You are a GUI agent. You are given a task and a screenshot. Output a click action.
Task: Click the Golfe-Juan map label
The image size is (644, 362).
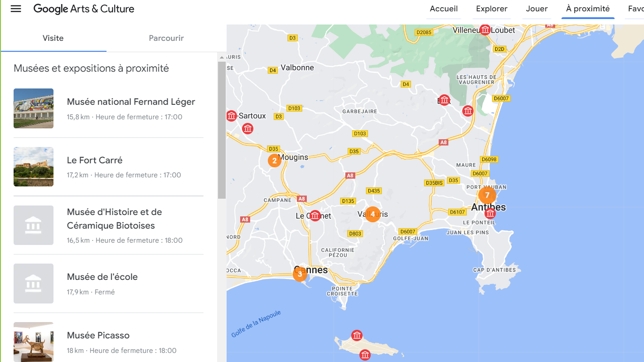point(411,238)
